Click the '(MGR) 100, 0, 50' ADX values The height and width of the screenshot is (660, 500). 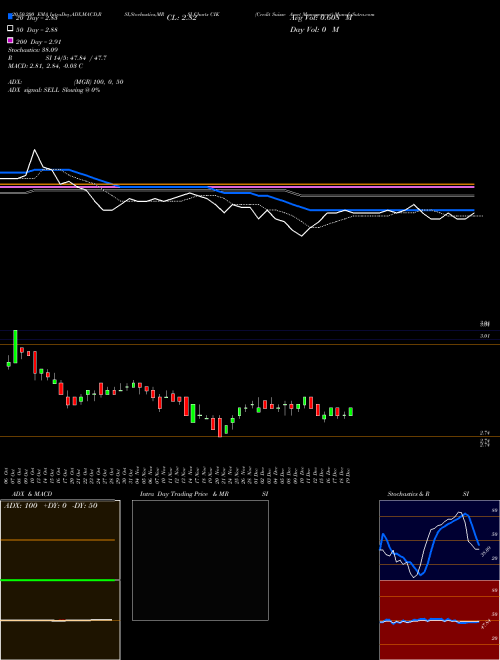[98, 82]
